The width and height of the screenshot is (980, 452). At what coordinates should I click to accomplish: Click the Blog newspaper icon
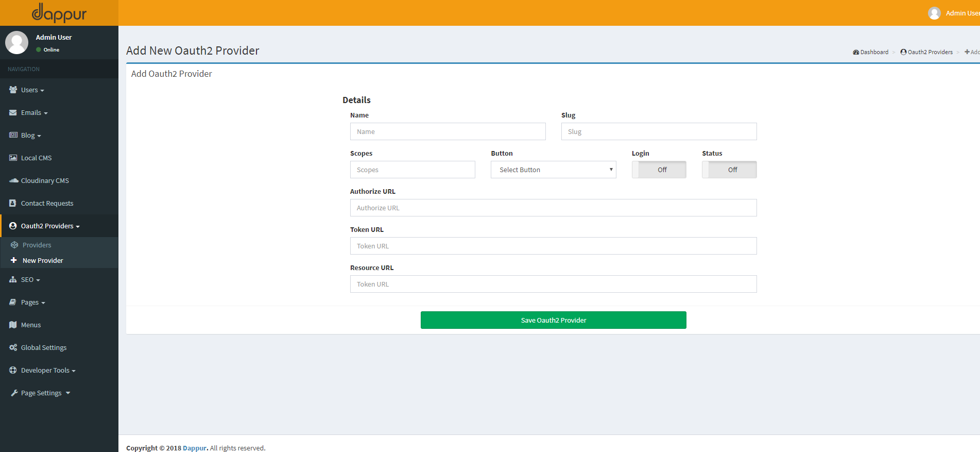pos(13,135)
